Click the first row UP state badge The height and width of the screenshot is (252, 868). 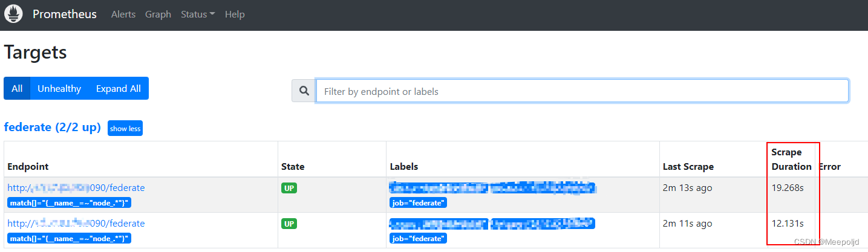(289, 188)
